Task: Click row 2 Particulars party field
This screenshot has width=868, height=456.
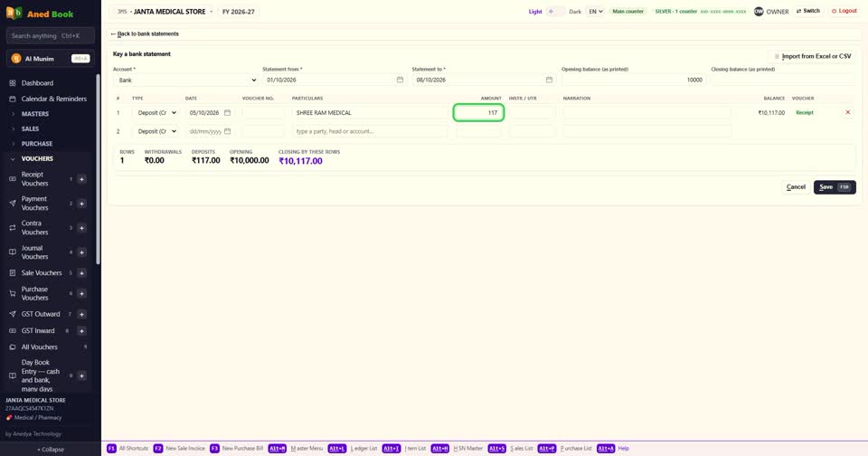Action: (x=370, y=131)
